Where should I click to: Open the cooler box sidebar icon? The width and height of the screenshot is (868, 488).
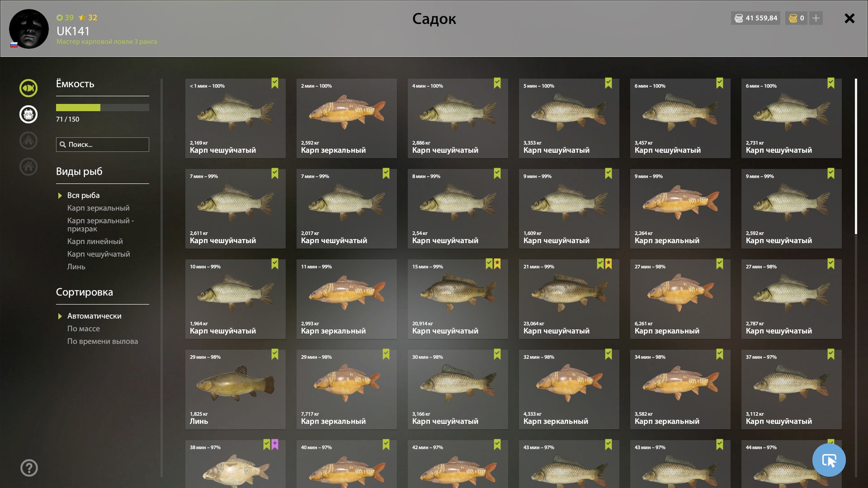tap(28, 114)
